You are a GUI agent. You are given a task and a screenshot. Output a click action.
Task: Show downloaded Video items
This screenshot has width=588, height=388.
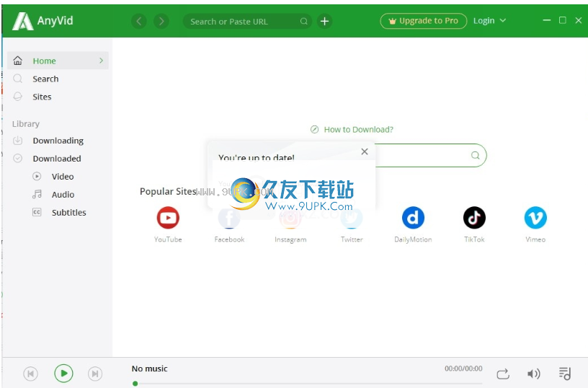pos(63,177)
